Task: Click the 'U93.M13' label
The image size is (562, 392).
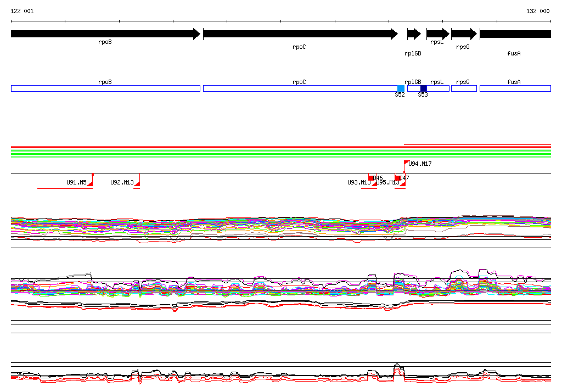Action: [x=359, y=183]
